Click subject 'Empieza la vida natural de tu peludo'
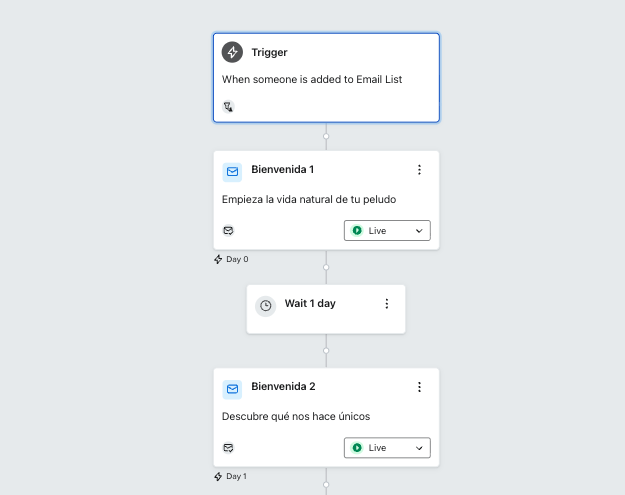 point(308,199)
